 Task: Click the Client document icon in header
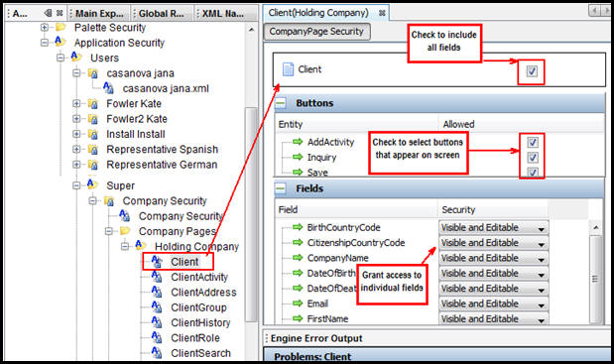tap(288, 69)
